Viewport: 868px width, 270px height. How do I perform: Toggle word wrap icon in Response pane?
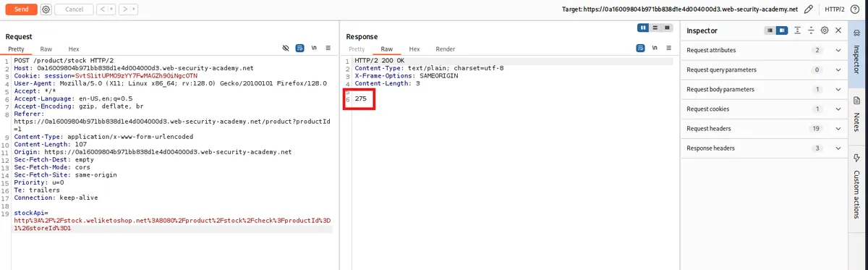(640, 48)
